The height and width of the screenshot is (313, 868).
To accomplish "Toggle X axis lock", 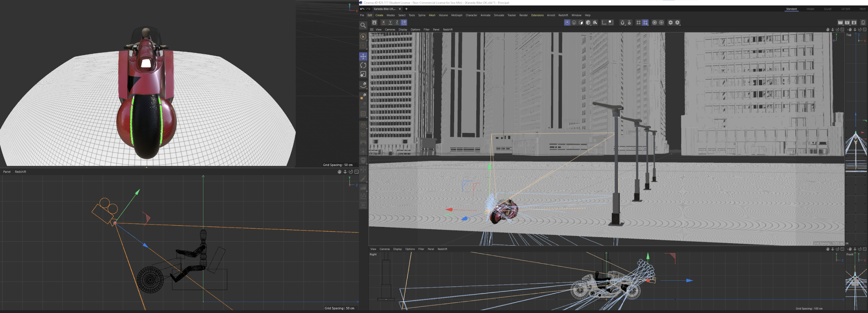I will (x=384, y=23).
